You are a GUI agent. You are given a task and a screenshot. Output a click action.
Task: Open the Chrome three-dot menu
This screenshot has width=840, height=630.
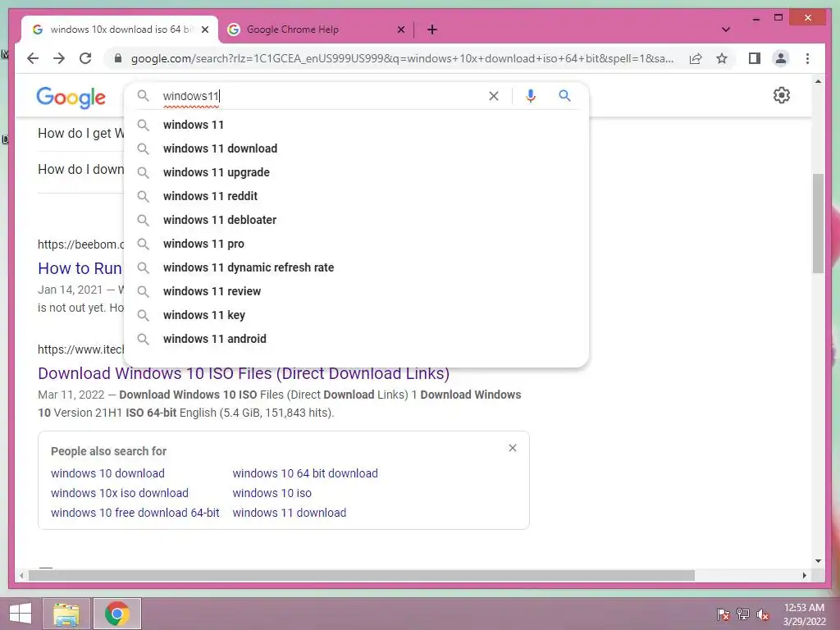click(807, 58)
